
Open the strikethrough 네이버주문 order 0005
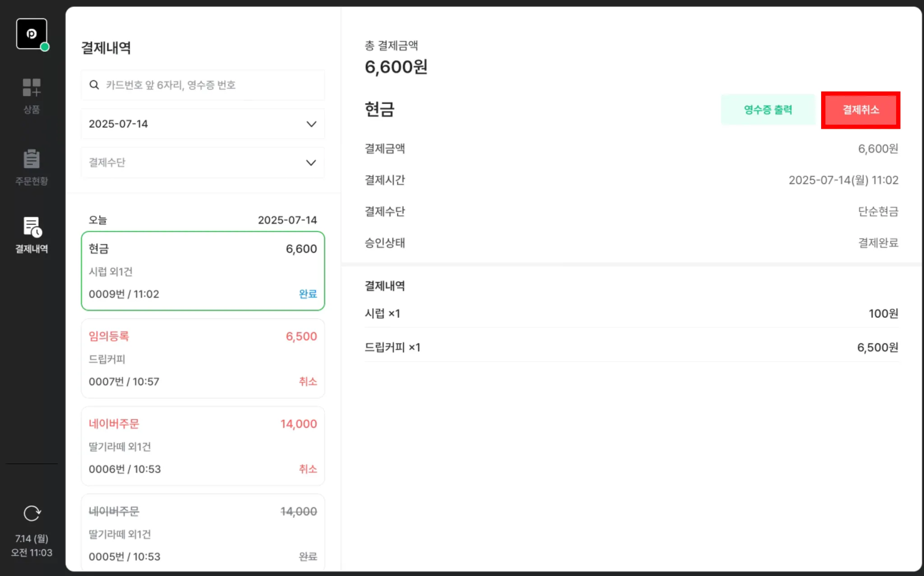(x=202, y=533)
